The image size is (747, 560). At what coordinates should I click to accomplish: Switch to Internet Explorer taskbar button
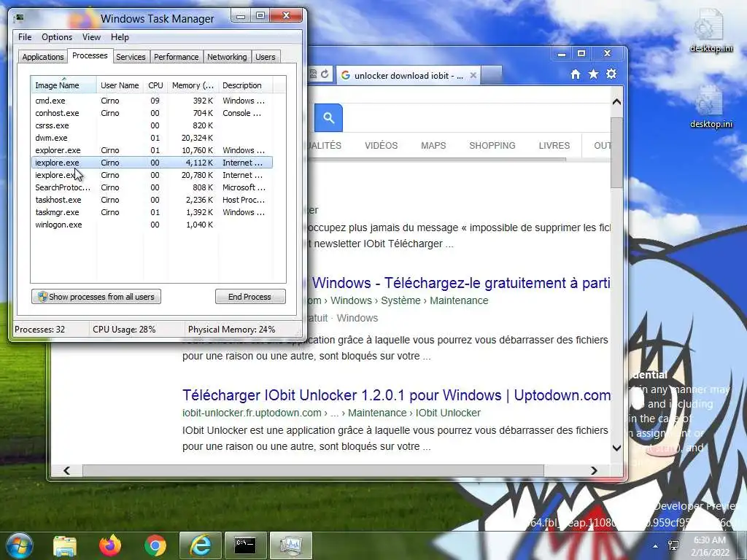[x=200, y=545]
